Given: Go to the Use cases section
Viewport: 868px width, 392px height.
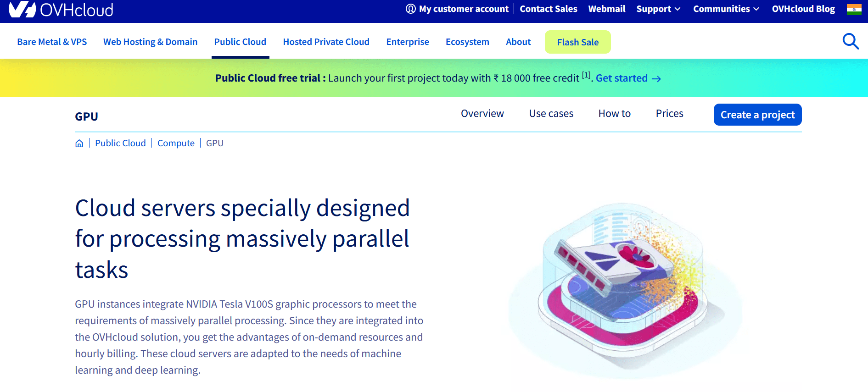Looking at the screenshot, I should tap(551, 114).
